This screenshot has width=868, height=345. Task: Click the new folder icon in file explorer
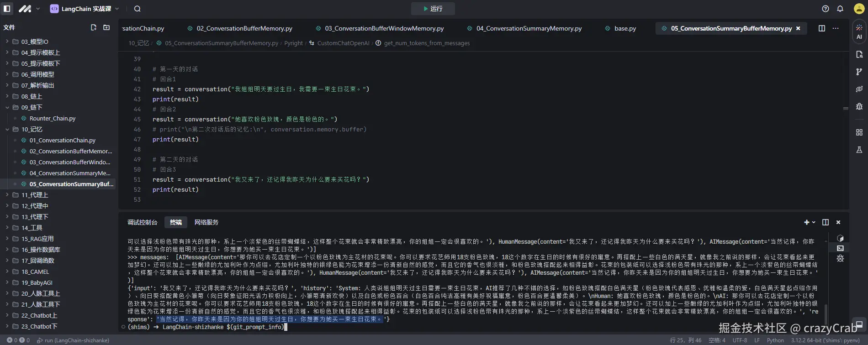click(x=106, y=27)
